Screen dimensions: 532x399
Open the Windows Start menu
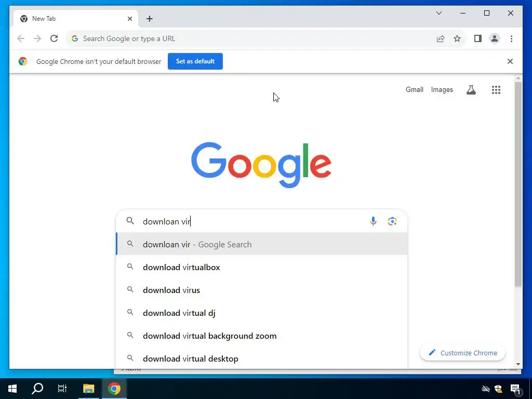(12, 389)
